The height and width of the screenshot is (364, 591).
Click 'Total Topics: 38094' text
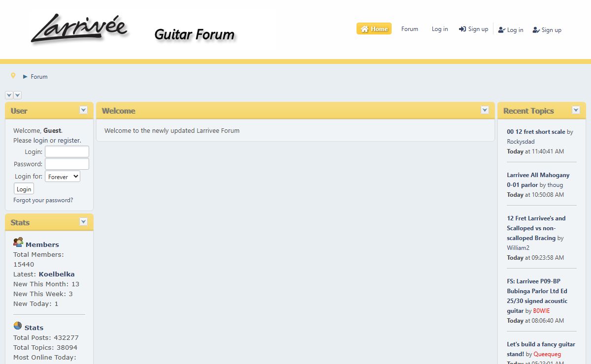tap(45, 348)
